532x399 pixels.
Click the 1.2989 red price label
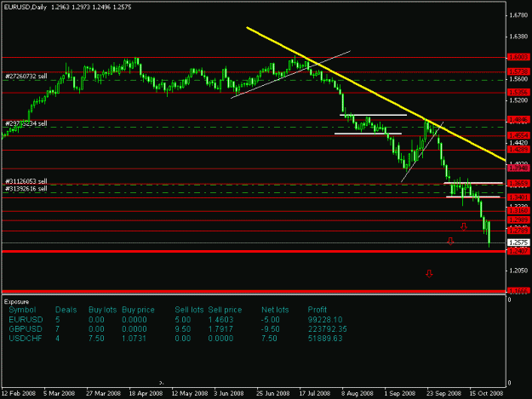click(518, 220)
